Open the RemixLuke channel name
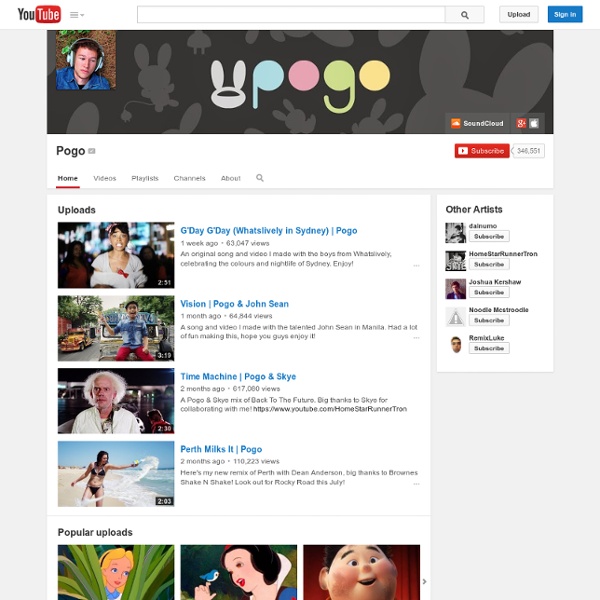600x600 pixels. [x=486, y=338]
